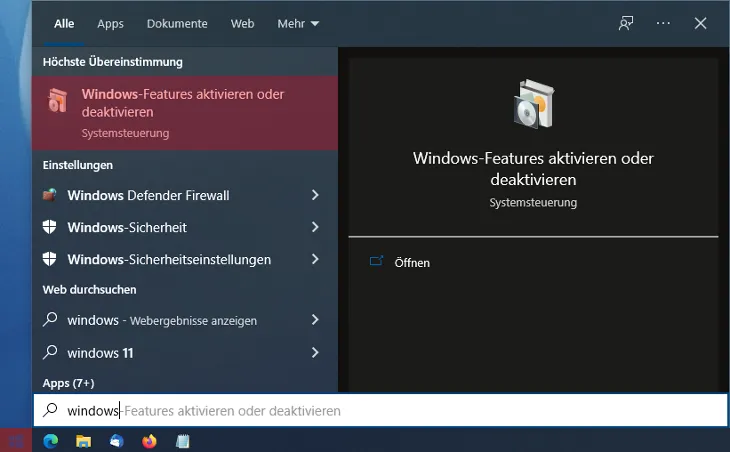This screenshot has height=452, width=730.
Task: Expand Windows-Sicherheit chevron
Action: 315,227
